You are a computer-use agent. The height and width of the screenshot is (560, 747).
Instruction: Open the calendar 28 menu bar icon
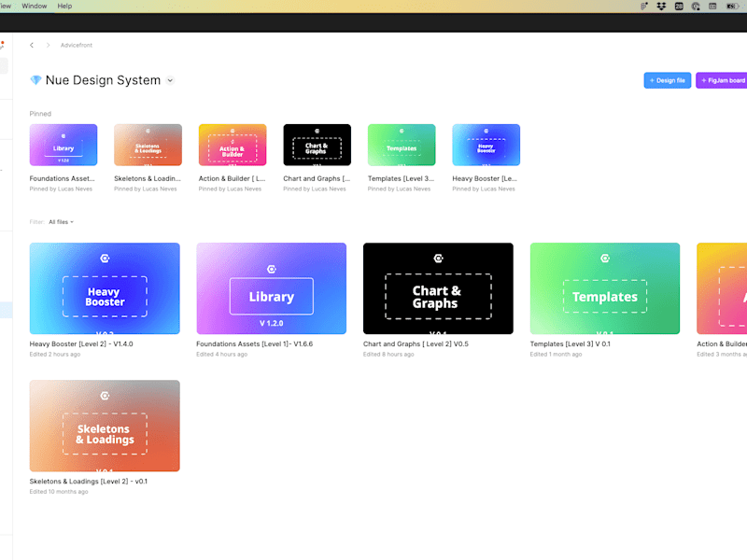[679, 7]
